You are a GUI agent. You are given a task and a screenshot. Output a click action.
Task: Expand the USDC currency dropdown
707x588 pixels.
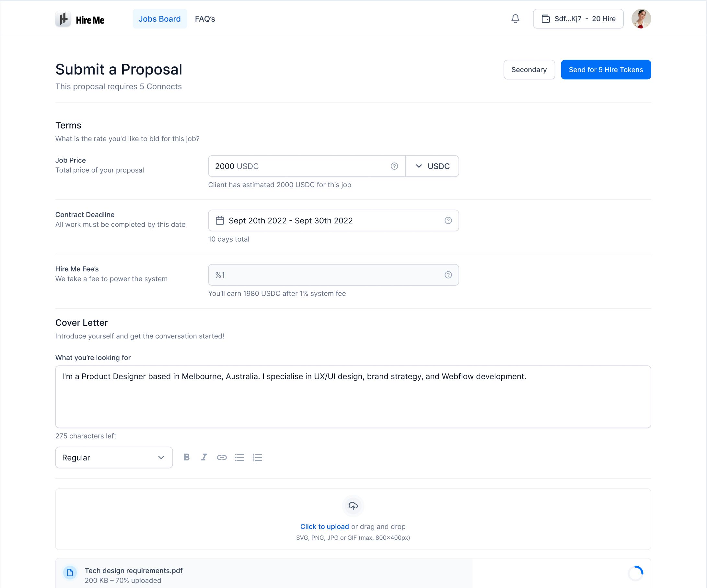[432, 166]
